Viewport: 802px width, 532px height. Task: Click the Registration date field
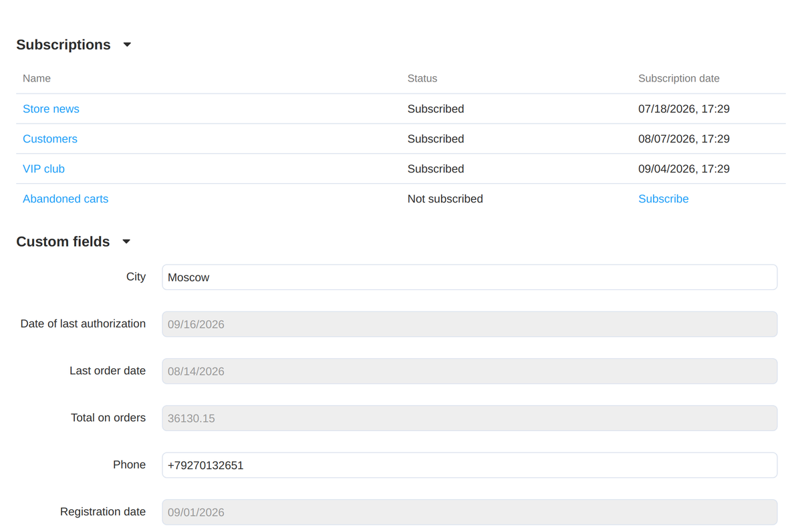(x=469, y=512)
